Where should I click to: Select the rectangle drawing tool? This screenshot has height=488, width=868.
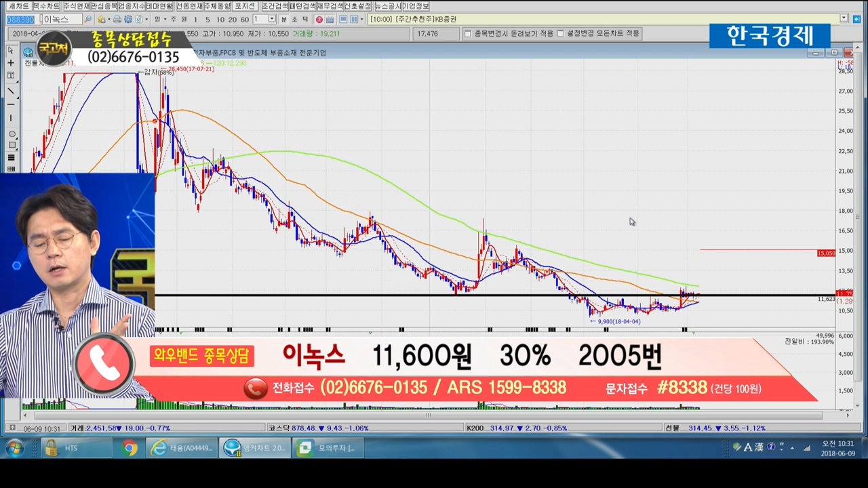click(11, 145)
